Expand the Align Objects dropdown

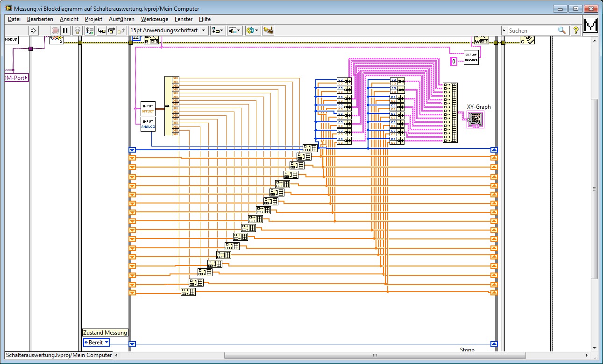pos(218,30)
